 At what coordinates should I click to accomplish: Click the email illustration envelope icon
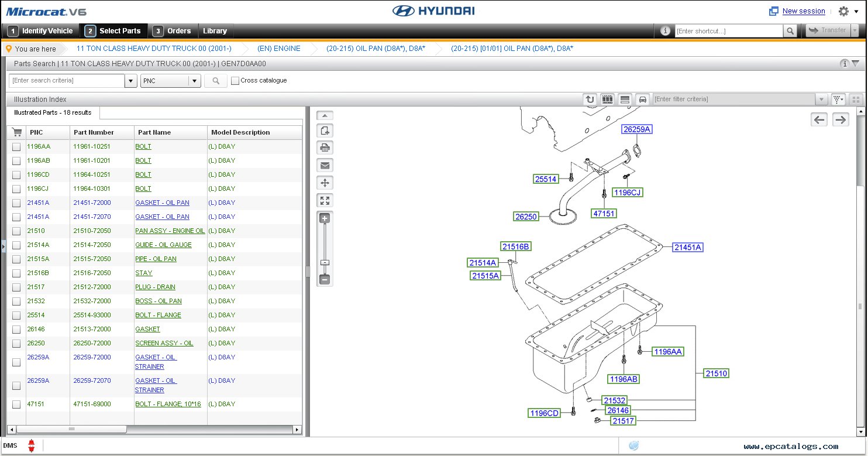(x=325, y=166)
